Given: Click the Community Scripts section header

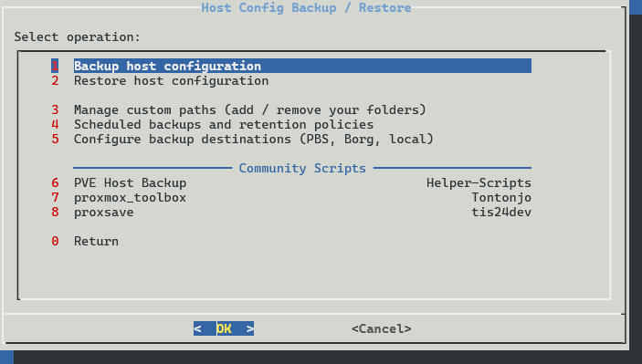Looking at the screenshot, I should coord(302,168).
